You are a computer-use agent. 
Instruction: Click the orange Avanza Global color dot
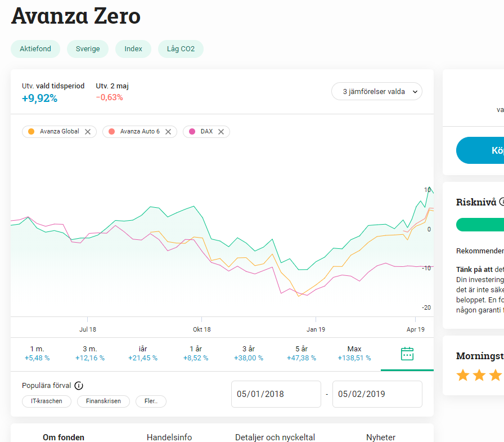[x=31, y=132]
